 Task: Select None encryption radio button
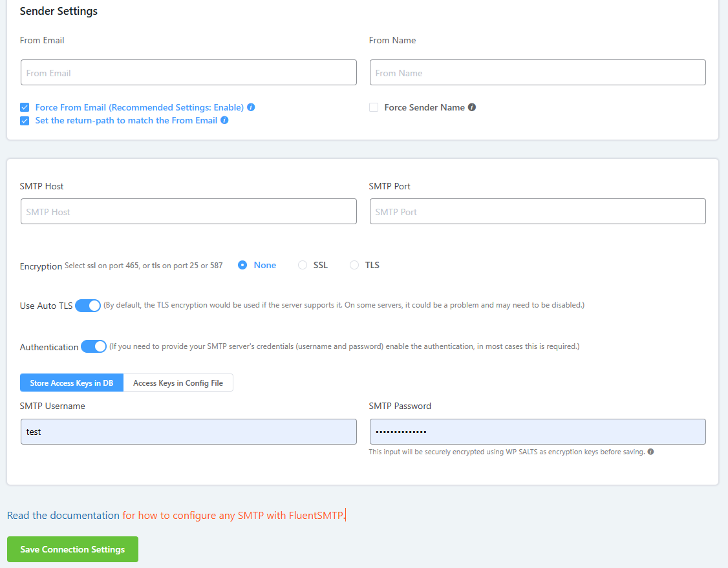(x=242, y=265)
